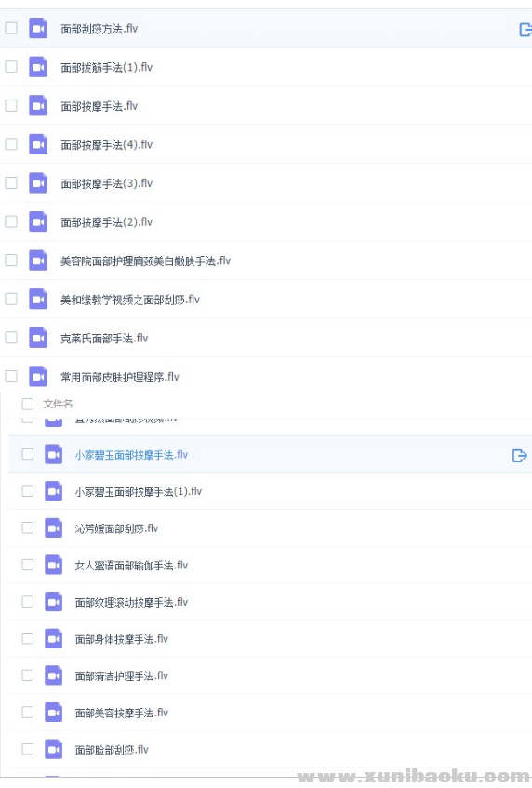Screen dimensions: 532x788
Task: Click the video icon beside 面部纹理滚动按摩手法.flv
Action: point(54,602)
